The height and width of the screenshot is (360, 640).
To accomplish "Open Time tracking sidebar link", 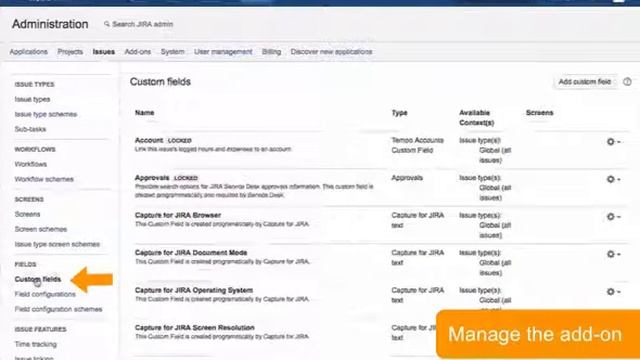I will (x=36, y=344).
